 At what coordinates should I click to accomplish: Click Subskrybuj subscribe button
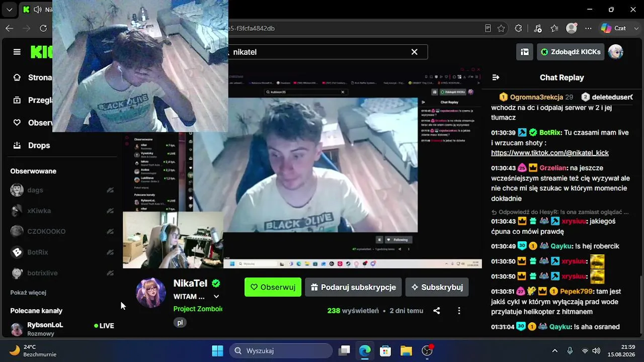coord(437,287)
